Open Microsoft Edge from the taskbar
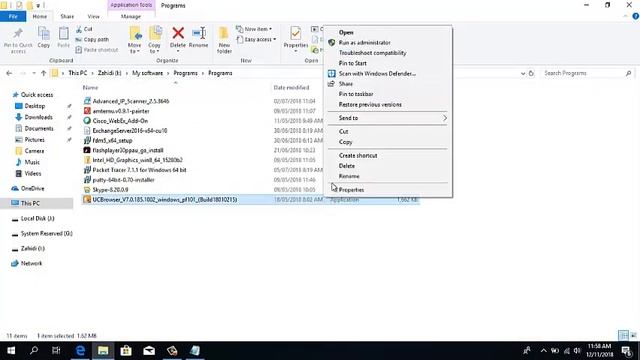Image resolution: width=640 pixels, height=360 pixels. pos(80,351)
